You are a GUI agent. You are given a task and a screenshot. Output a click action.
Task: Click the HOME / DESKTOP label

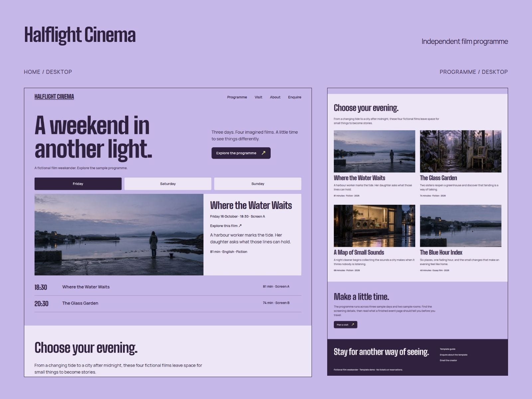48,72
